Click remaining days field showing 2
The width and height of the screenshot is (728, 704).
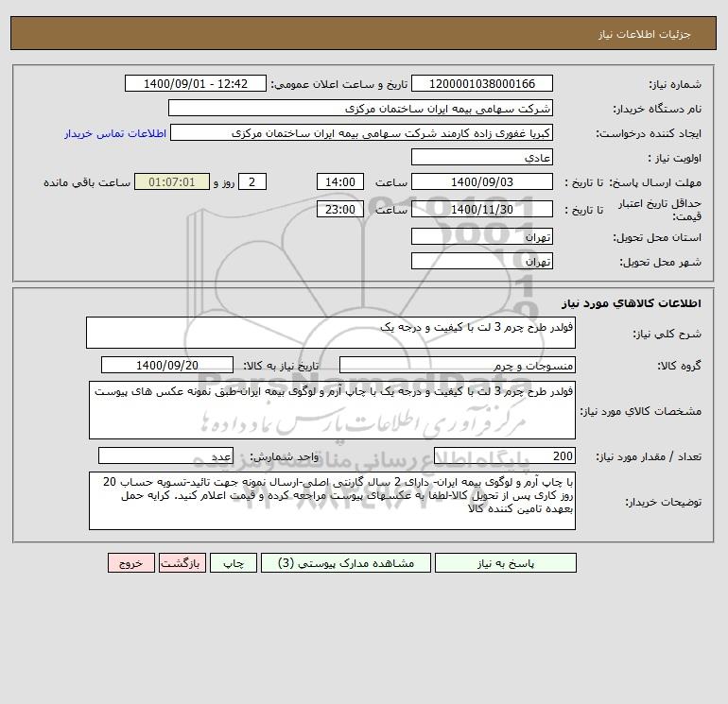tap(252, 182)
